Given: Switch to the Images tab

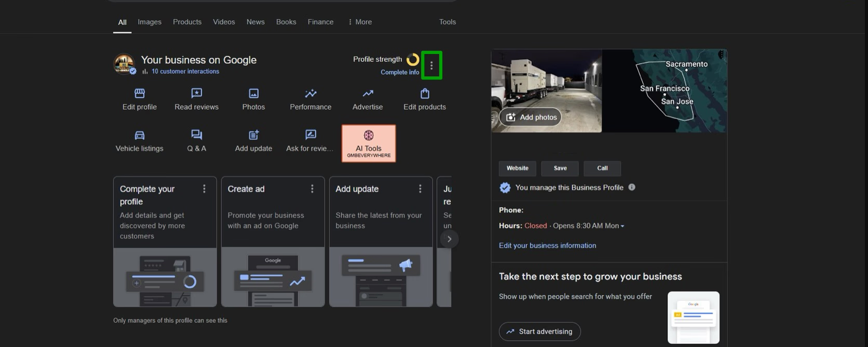Looking at the screenshot, I should coord(149,22).
